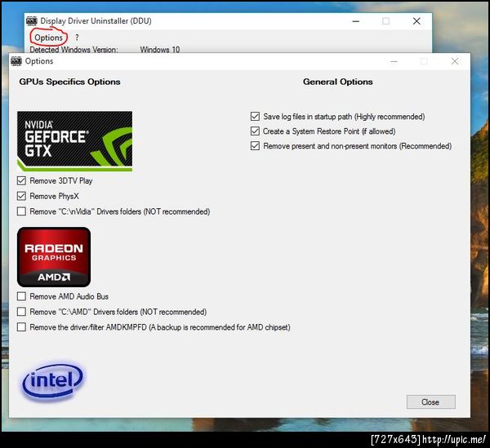Click the DDU main window title icon
This screenshot has height=448, width=490.
point(32,21)
